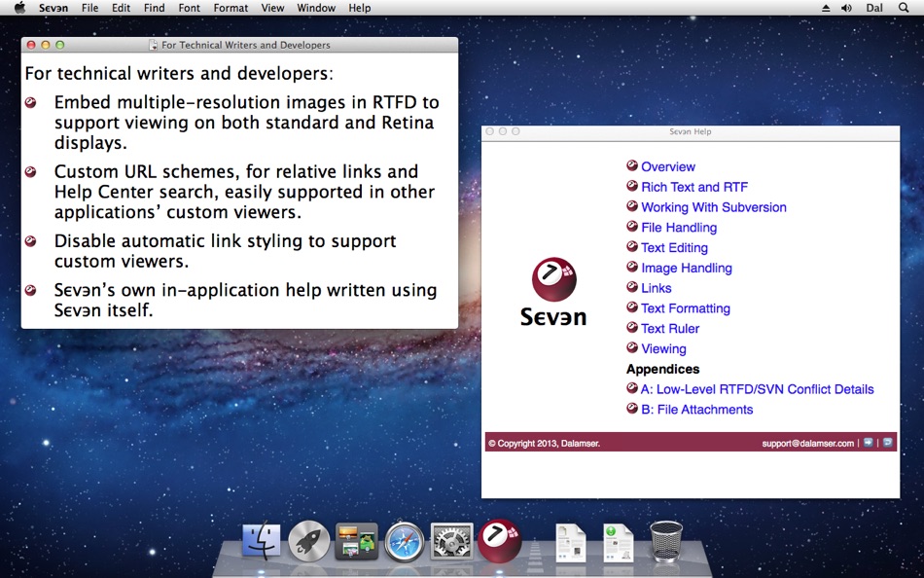Click the support@dalamser.com email link
This screenshot has height=578, width=924.
point(808,444)
